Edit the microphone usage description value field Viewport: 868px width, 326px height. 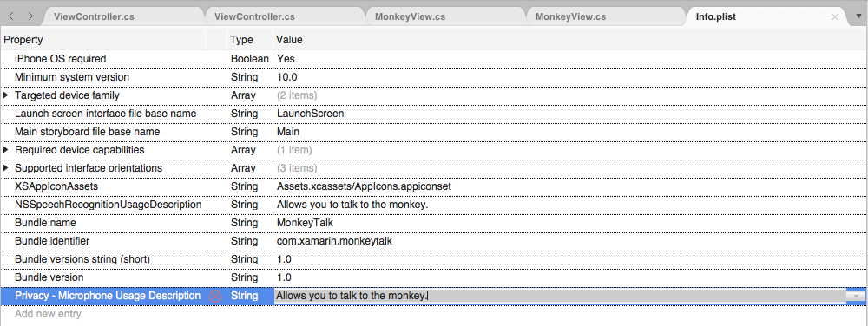[x=560, y=297]
